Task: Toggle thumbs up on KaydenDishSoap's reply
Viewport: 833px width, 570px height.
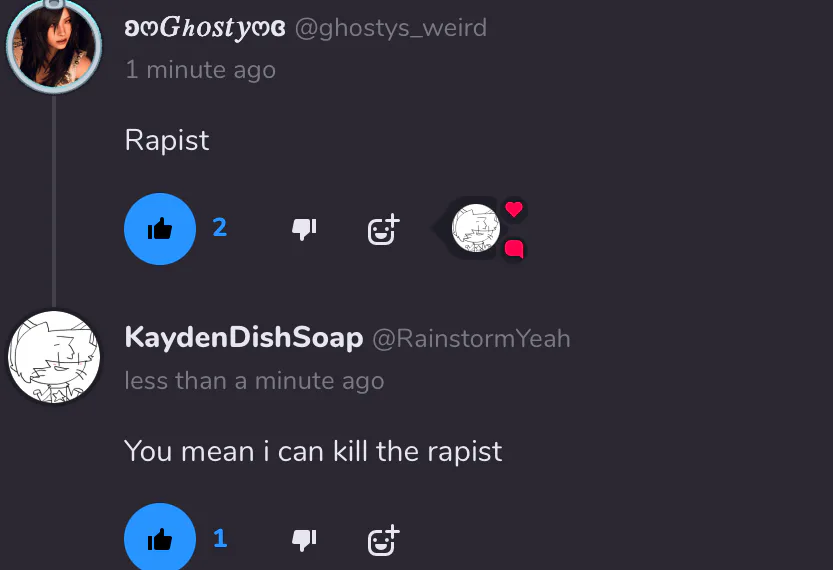Action: 160,538
